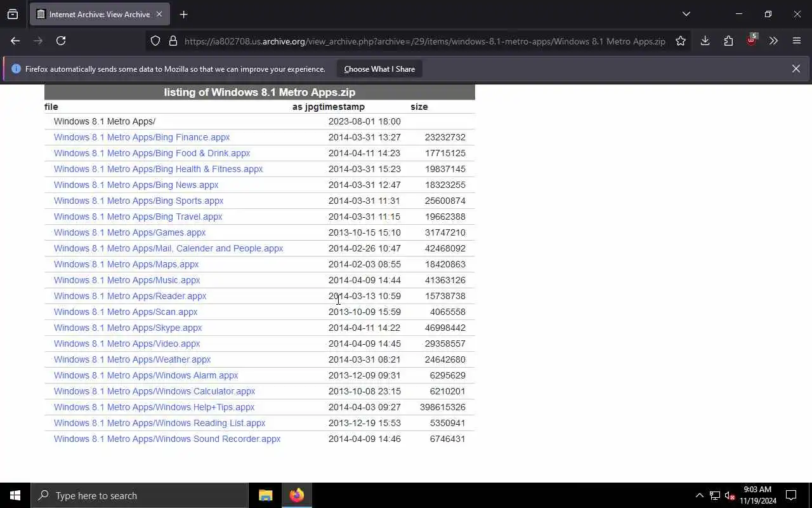
Task: Open Weather.appx file link
Action: tap(132, 359)
